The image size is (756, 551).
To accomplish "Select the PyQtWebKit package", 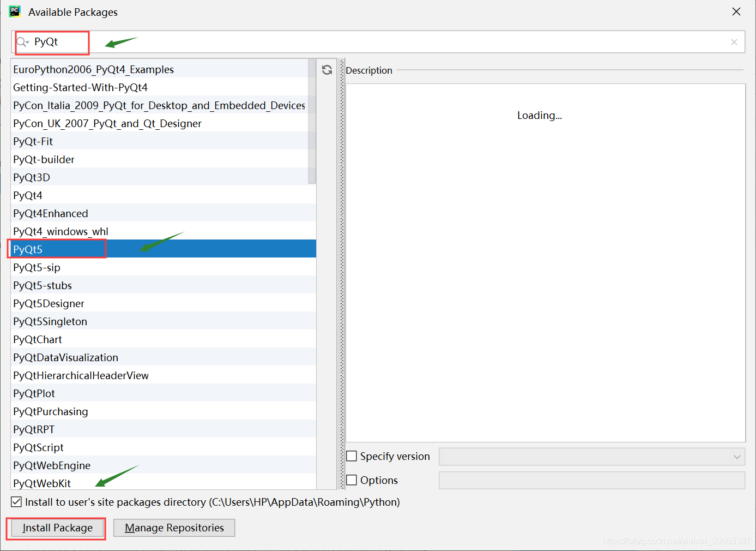I will pyautogui.click(x=164, y=482).
